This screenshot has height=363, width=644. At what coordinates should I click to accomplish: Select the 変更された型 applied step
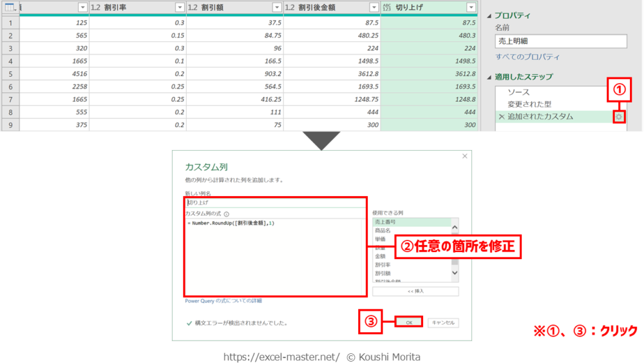click(x=529, y=104)
